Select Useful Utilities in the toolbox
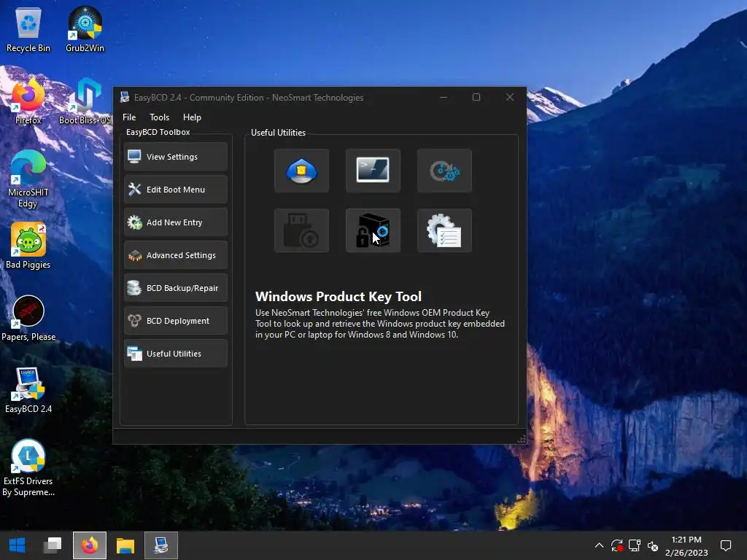747x560 pixels. click(x=176, y=354)
